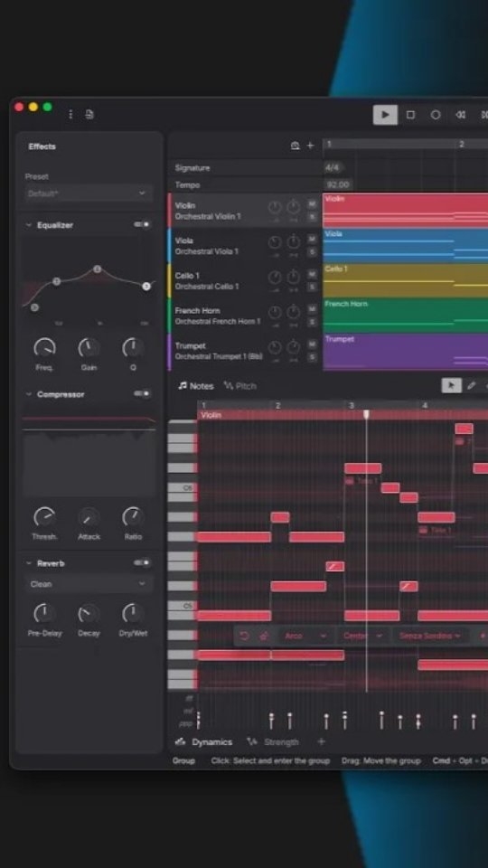Click the playhead handle in piano roll ruler
488x868 pixels.
point(366,414)
